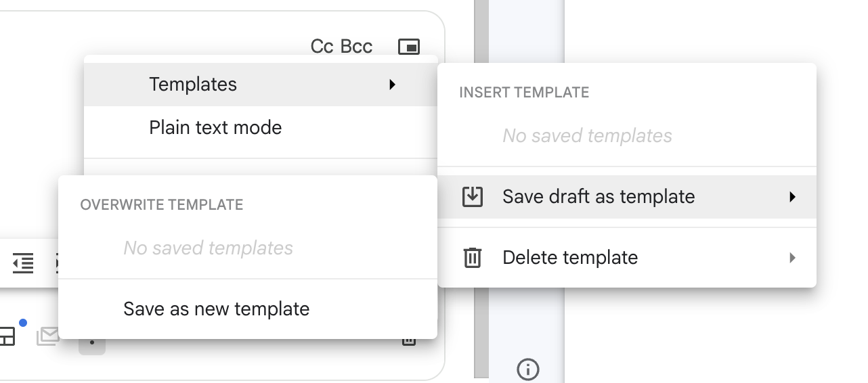Viewport: 868px width, 383px height.
Task: Expand the Templates submenu arrow
Action: pyautogui.click(x=392, y=85)
